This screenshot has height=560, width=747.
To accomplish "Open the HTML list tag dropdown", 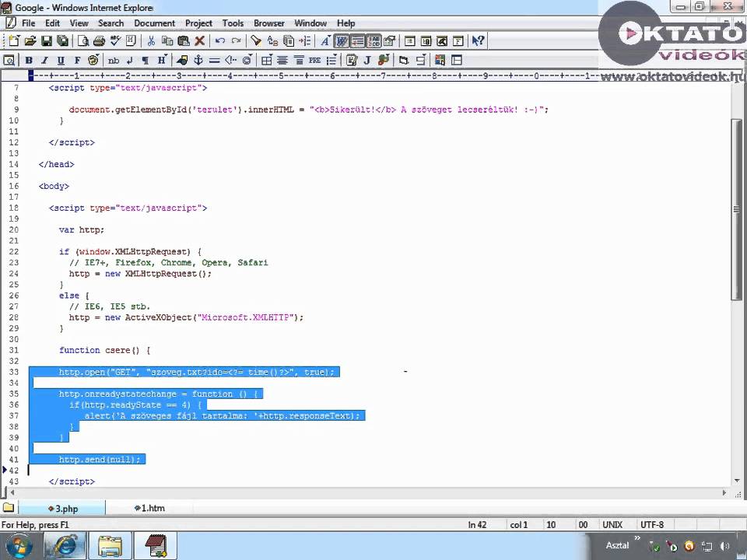I will [x=331, y=60].
